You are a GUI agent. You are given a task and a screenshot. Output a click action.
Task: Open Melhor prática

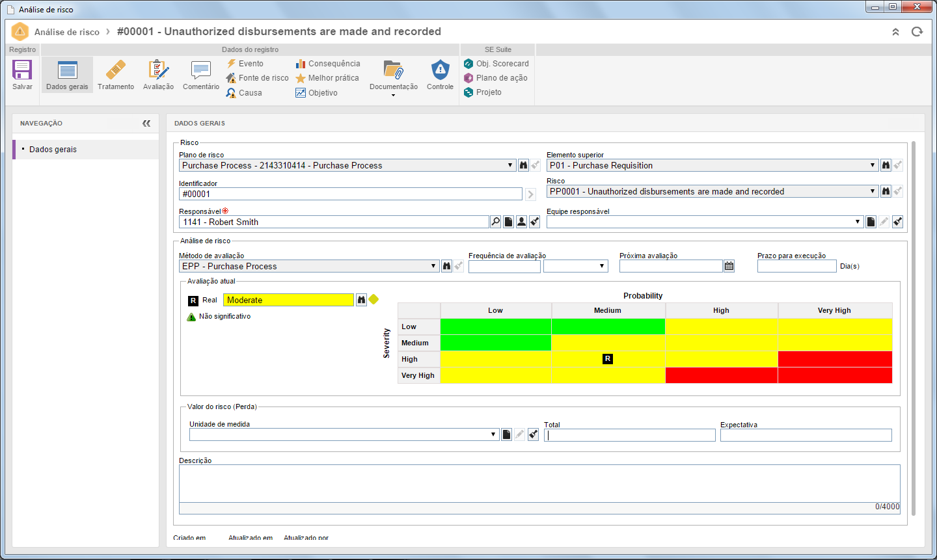pos(327,78)
